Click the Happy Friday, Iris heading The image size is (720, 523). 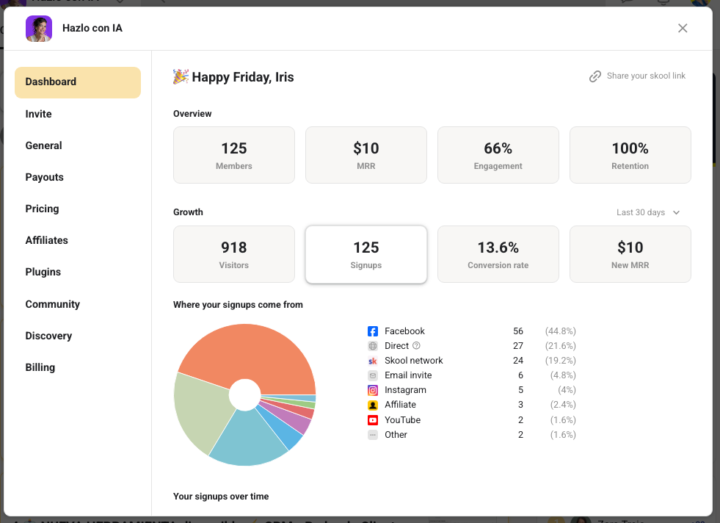[x=243, y=77]
